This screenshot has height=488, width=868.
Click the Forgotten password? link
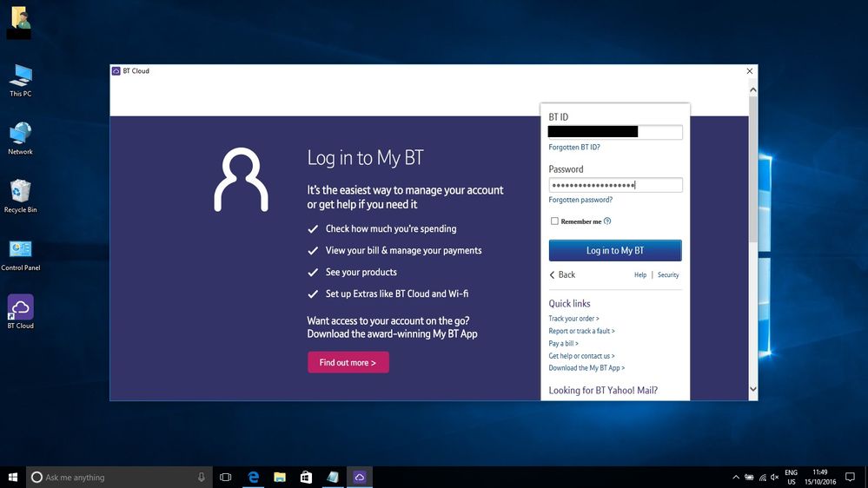pos(580,200)
